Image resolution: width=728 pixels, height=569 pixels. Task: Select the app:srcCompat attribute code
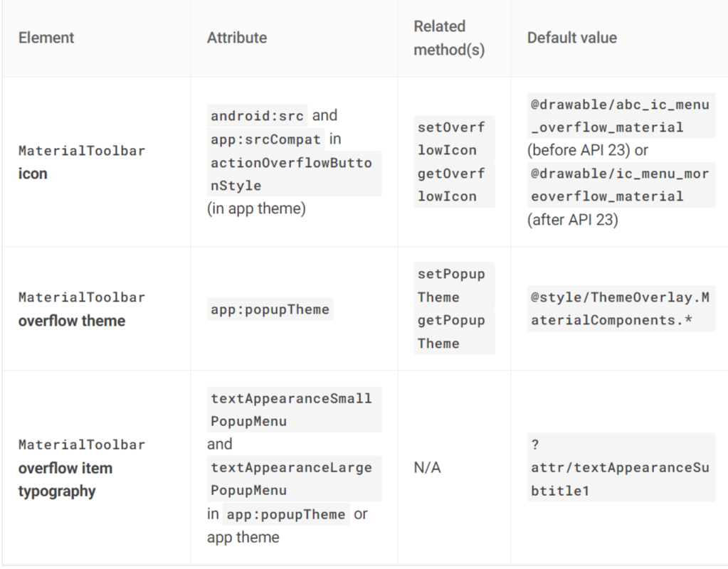265,139
